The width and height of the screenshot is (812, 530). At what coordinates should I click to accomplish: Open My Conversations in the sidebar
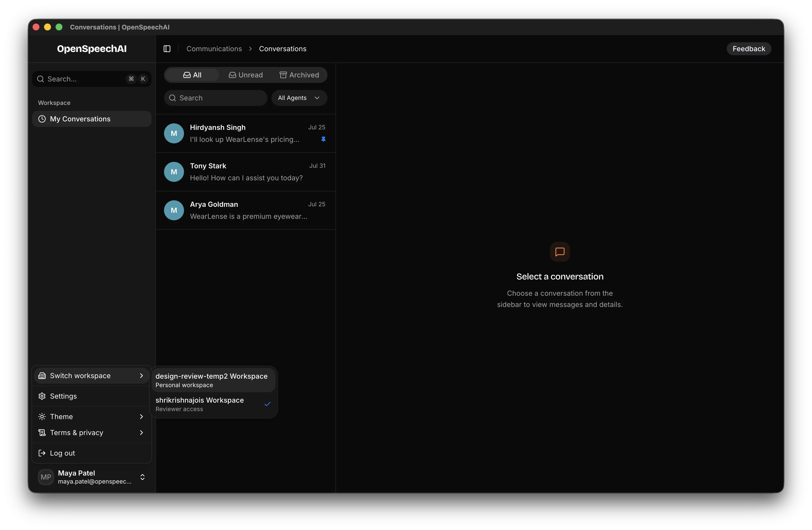point(91,119)
